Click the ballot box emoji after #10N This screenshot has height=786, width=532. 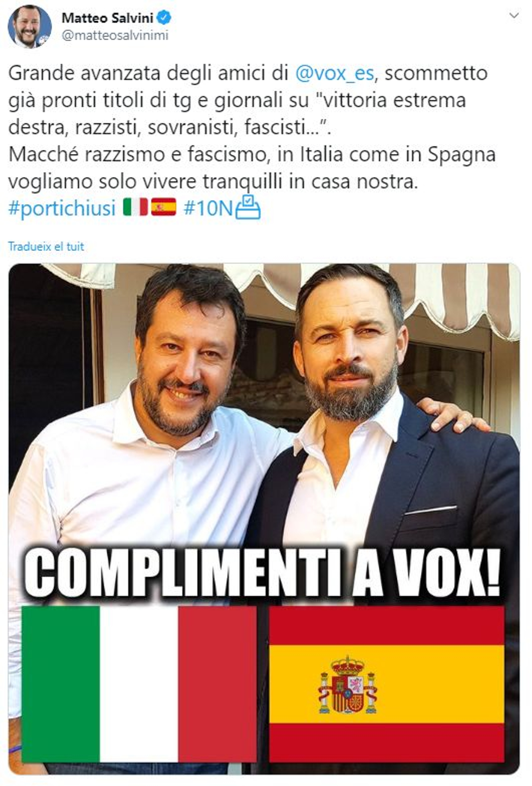tap(248, 207)
